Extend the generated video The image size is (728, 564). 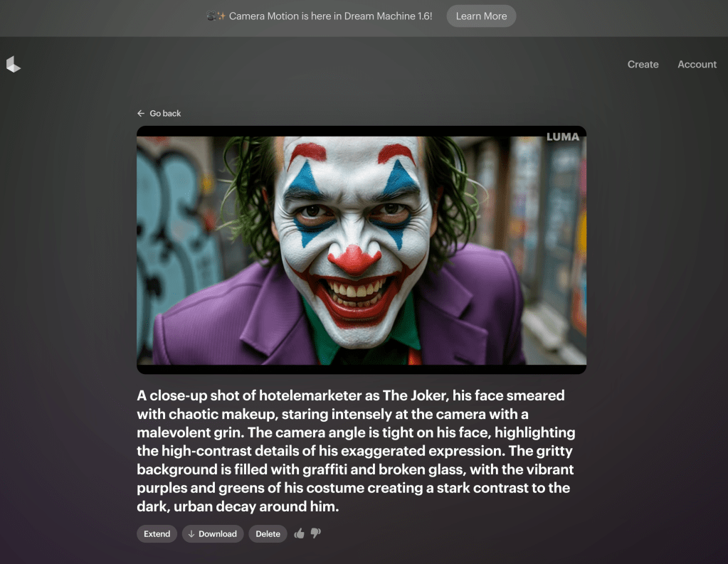(157, 534)
